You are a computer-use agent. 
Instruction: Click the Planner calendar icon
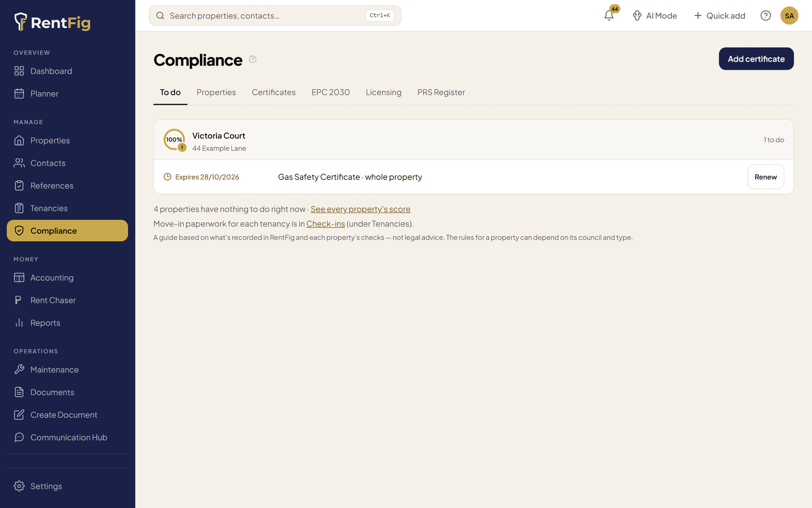point(19,94)
